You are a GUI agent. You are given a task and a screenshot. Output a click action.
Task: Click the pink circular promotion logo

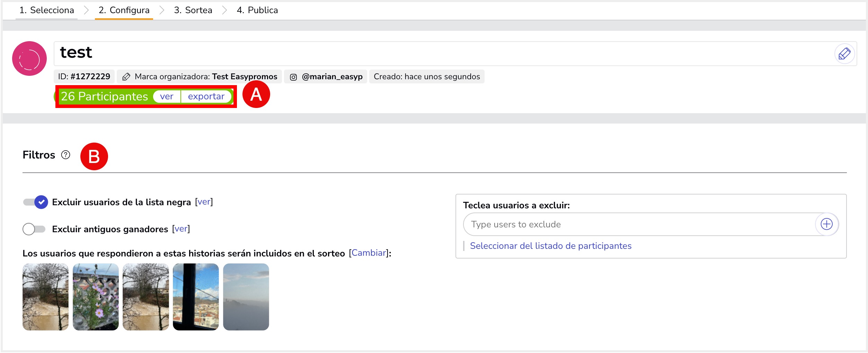(x=29, y=58)
